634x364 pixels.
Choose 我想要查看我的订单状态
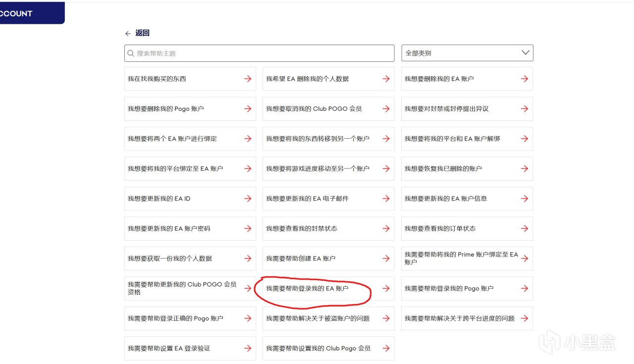[x=467, y=229]
